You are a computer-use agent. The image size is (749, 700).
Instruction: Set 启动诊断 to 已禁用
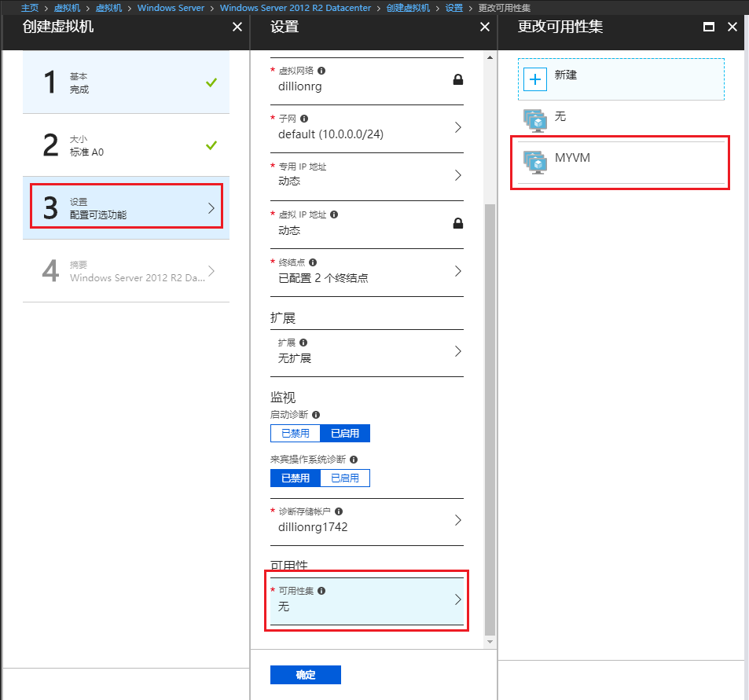pyautogui.click(x=296, y=434)
